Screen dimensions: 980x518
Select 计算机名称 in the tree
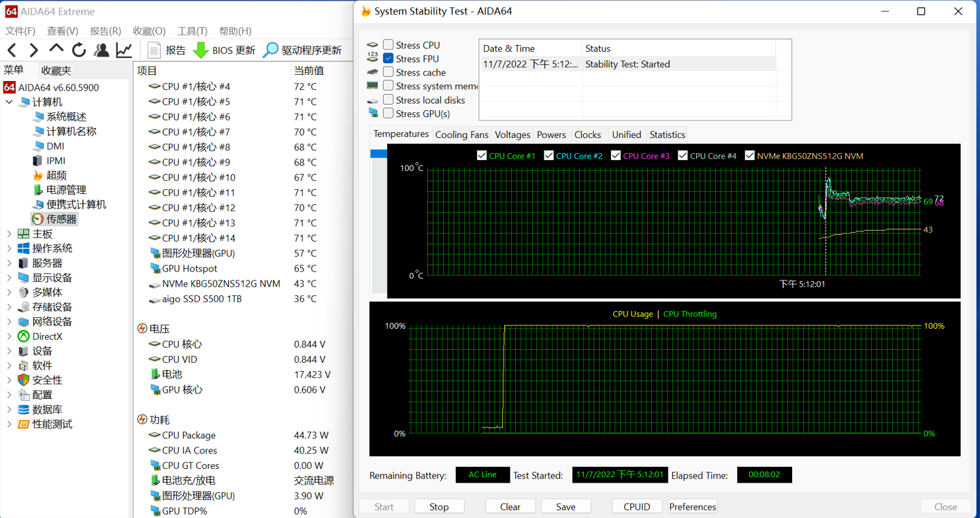(71, 131)
